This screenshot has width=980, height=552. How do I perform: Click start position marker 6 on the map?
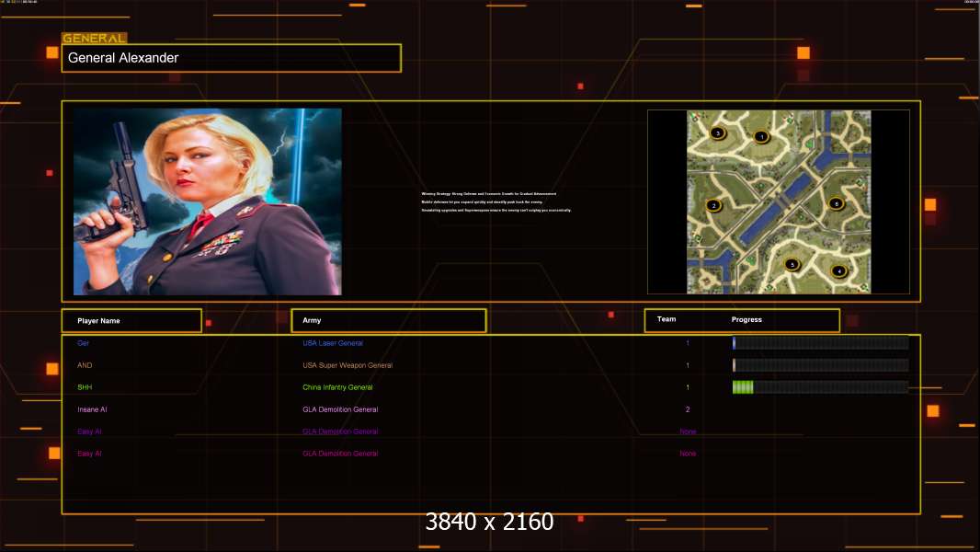(837, 203)
